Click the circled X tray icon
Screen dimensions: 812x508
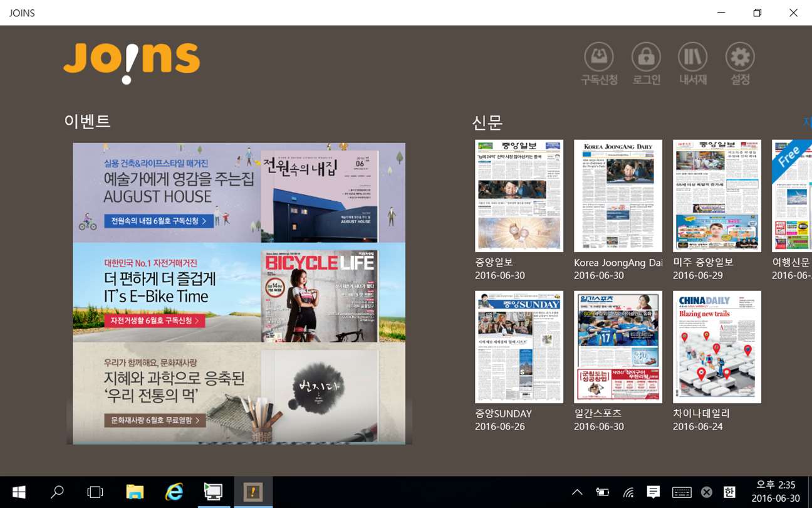click(x=707, y=492)
